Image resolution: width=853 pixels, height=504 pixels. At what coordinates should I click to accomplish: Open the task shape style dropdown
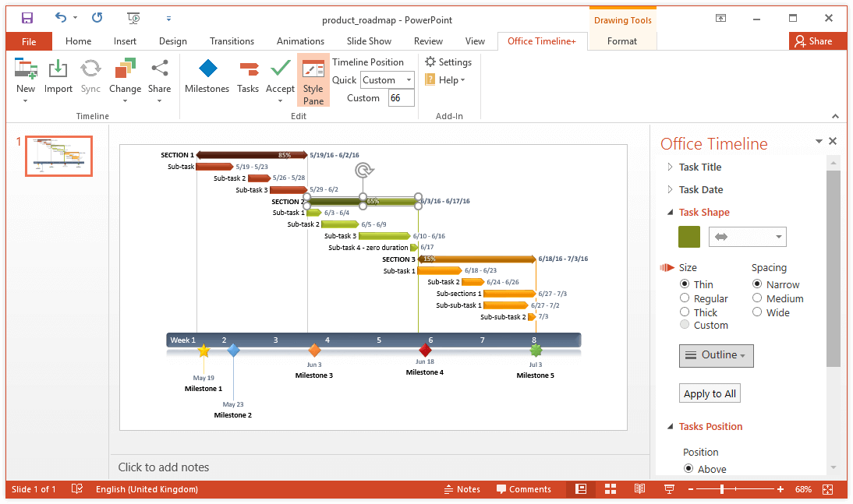(747, 237)
